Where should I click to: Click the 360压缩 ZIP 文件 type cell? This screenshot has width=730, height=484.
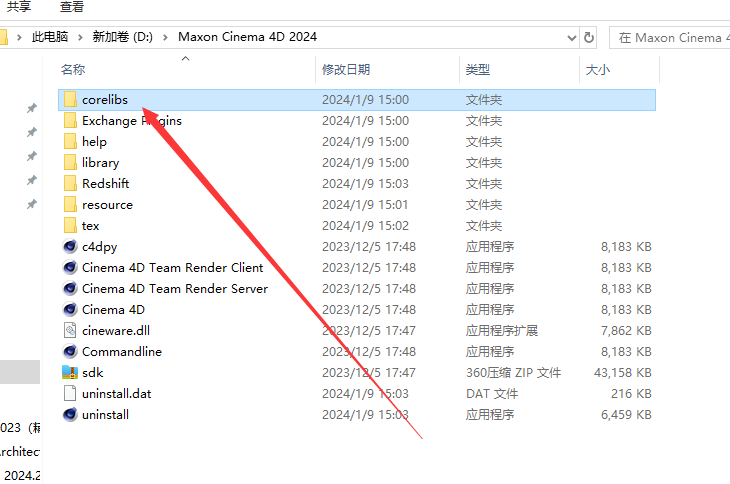coord(514,373)
